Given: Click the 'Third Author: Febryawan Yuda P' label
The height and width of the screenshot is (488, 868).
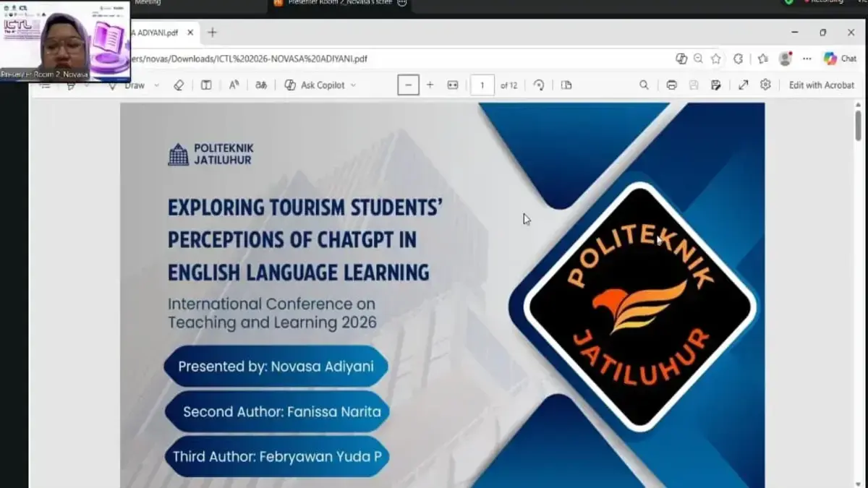Looking at the screenshot, I should click(x=277, y=457).
